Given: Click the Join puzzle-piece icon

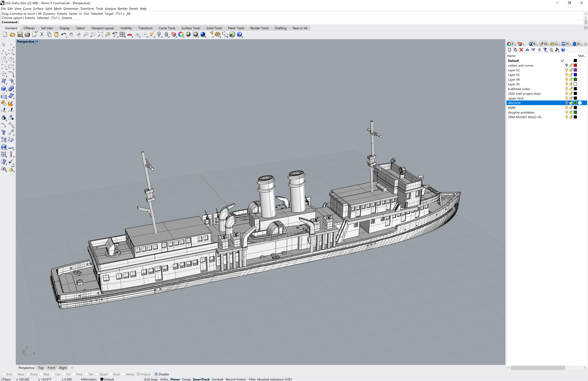Looking at the screenshot, I should tap(4, 103).
